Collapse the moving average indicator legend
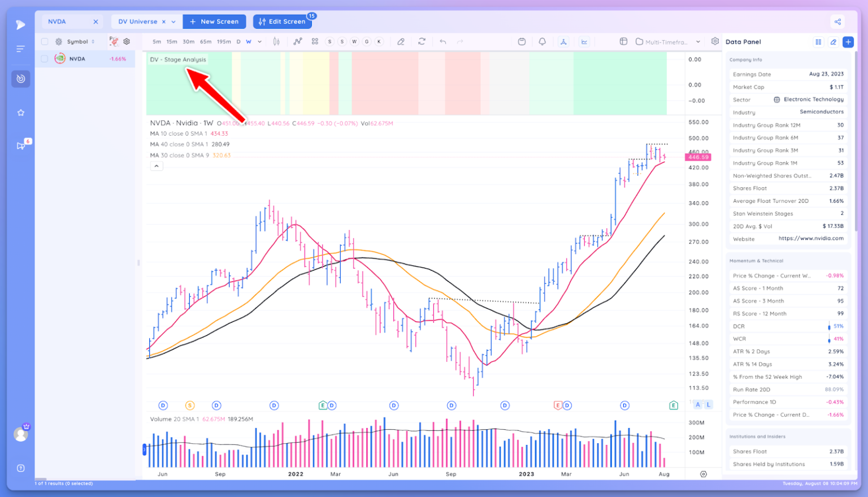This screenshot has height=497, width=868. 157,166
